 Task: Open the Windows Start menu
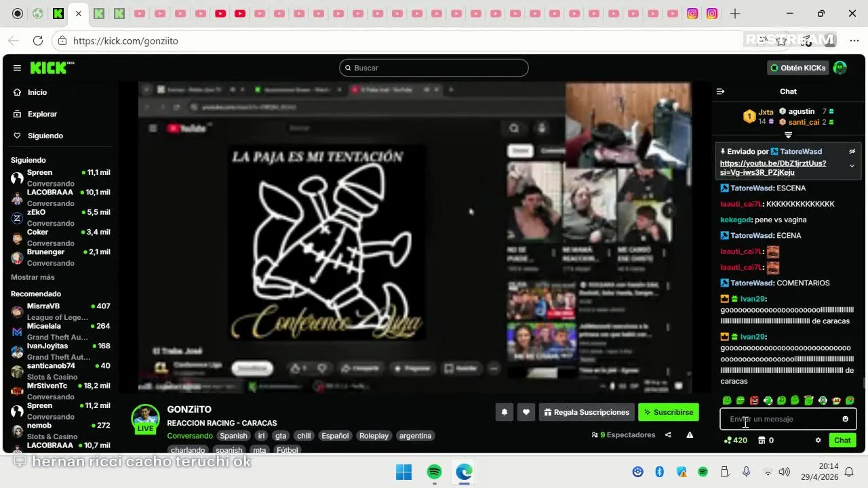403,472
